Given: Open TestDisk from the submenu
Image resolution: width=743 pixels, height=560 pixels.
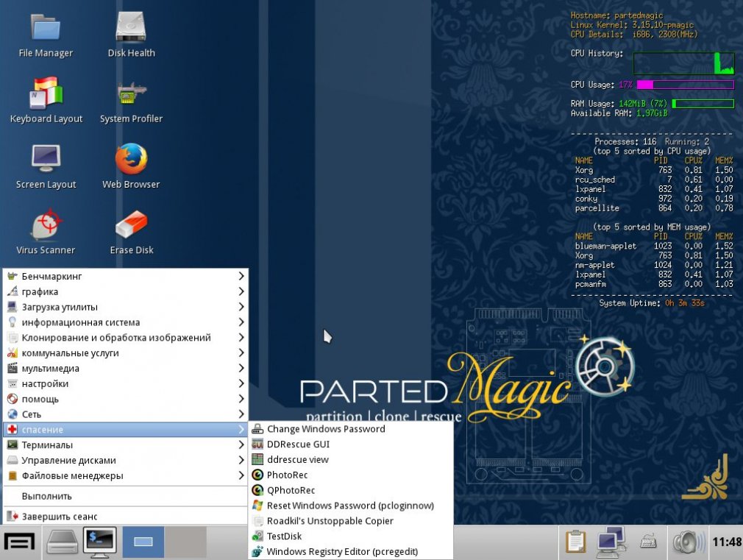Looking at the screenshot, I should 351,536.
